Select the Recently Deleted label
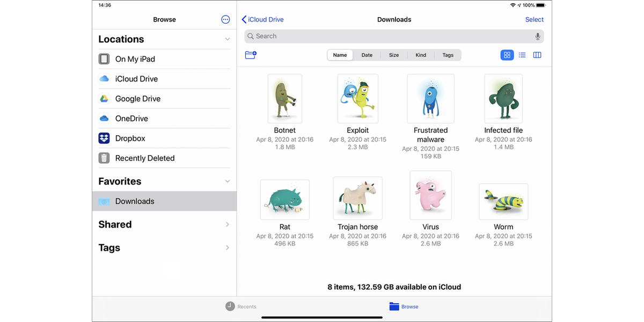644x322 pixels. (145, 158)
